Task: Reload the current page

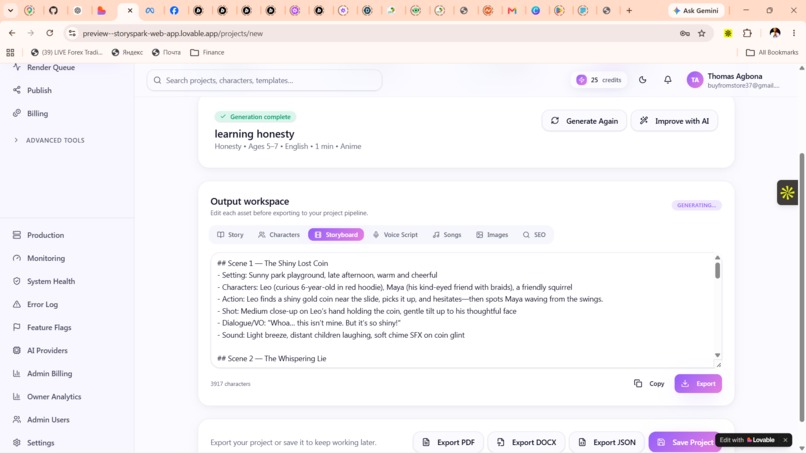Action: [x=49, y=33]
